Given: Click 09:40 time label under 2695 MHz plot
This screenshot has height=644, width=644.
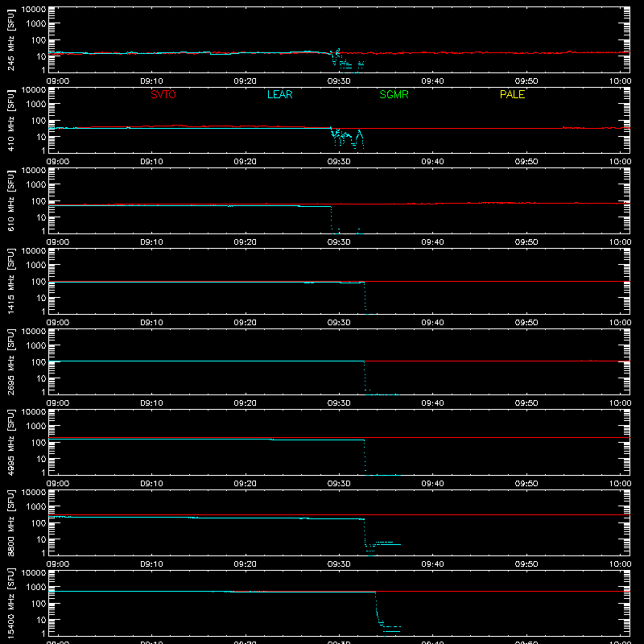Looking at the screenshot, I should tap(432, 403).
